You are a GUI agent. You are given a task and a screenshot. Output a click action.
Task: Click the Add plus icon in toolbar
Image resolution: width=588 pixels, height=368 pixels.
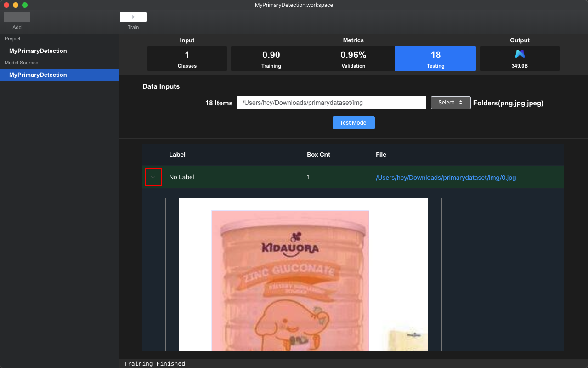click(x=17, y=17)
